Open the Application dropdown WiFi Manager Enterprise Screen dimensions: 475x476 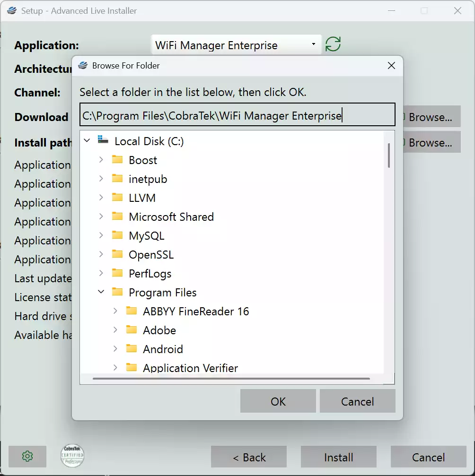point(236,45)
